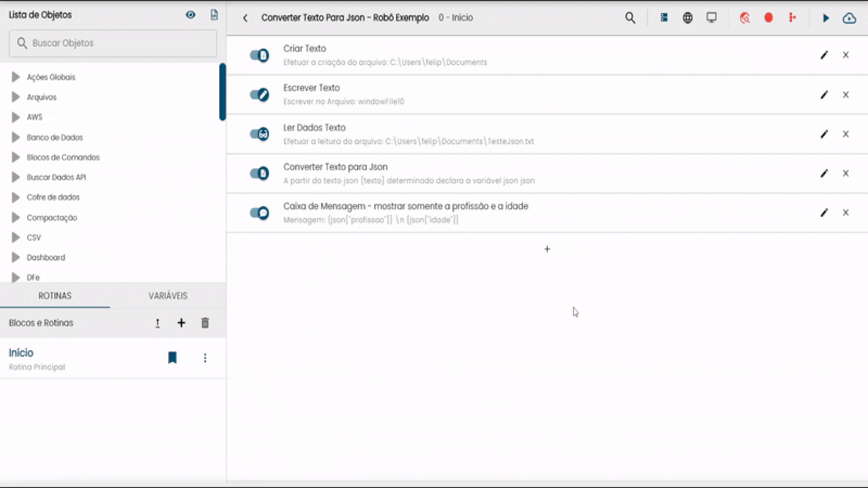Screen dimensions: 868x488
Task: Click the Buscar Objetos search field
Action: pyautogui.click(x=113, y=43)
